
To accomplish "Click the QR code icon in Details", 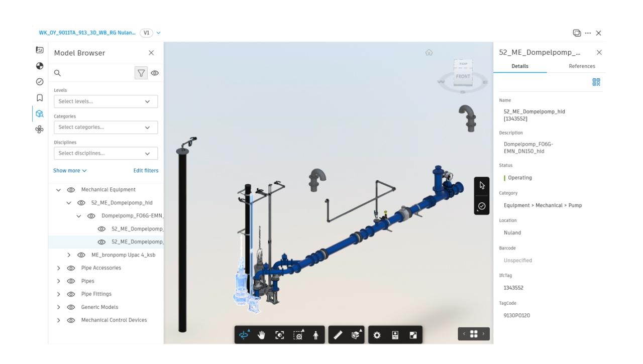I will tap(596, 82).
